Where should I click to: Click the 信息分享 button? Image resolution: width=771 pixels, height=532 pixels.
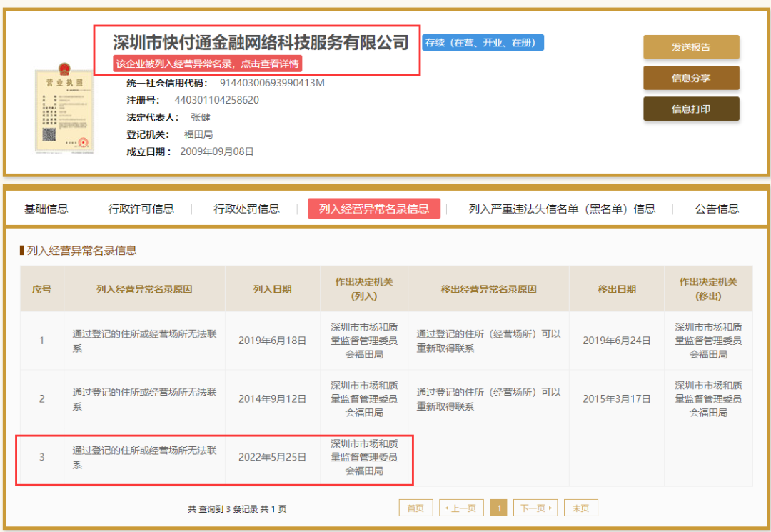[x=691, y=78]
